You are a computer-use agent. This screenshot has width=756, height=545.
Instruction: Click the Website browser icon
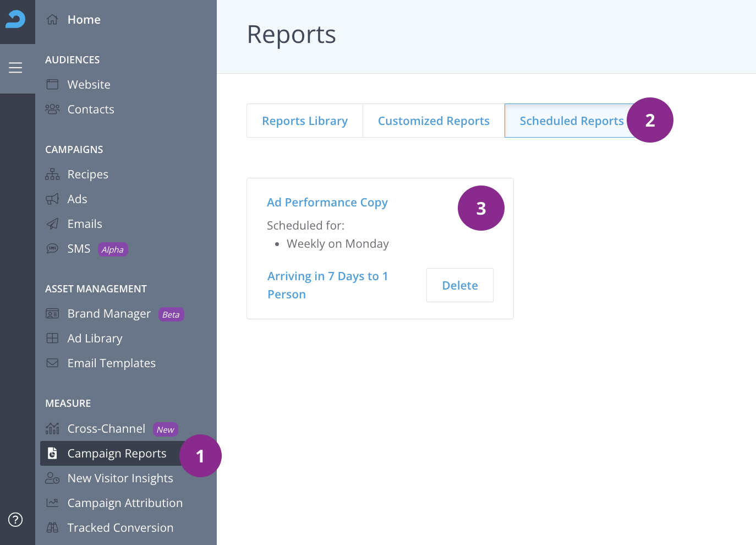coord(52,84)
